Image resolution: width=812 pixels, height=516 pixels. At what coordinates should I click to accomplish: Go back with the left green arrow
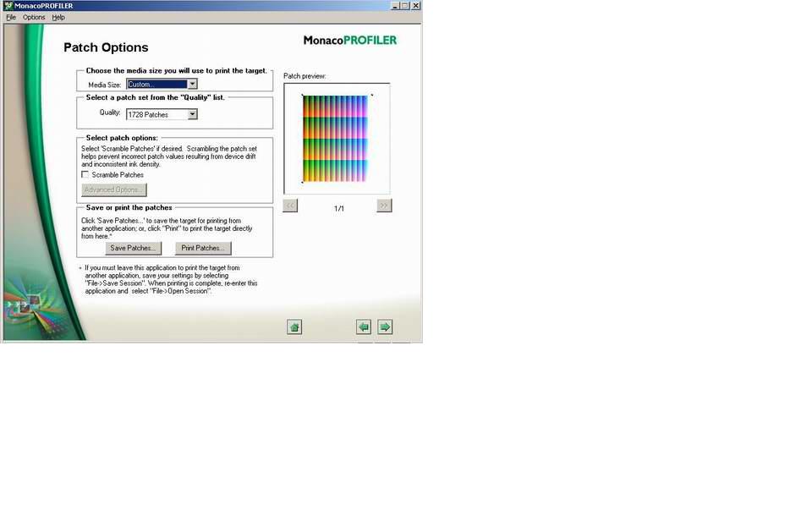364,327
